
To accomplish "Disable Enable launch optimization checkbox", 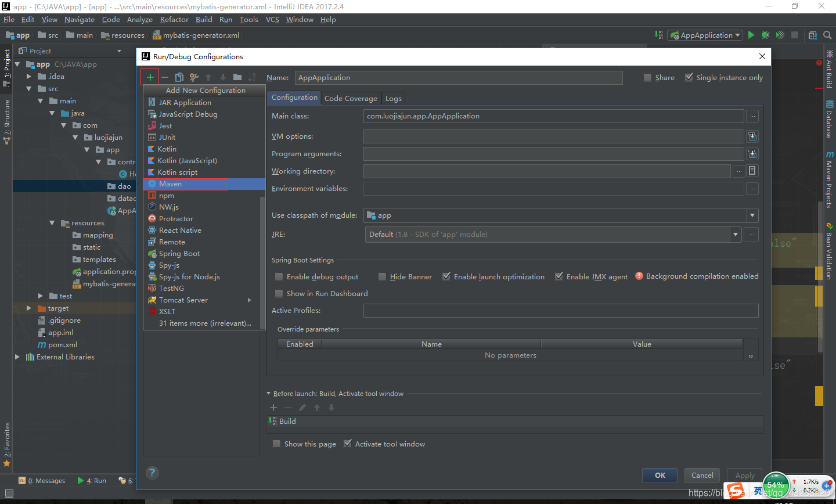I will tap(446, 276).
